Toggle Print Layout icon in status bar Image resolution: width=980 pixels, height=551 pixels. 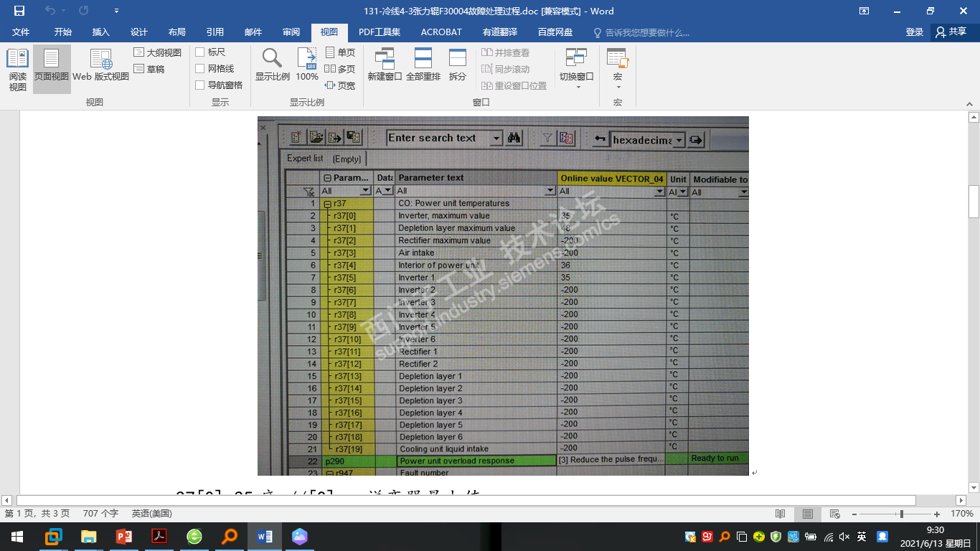808,514
